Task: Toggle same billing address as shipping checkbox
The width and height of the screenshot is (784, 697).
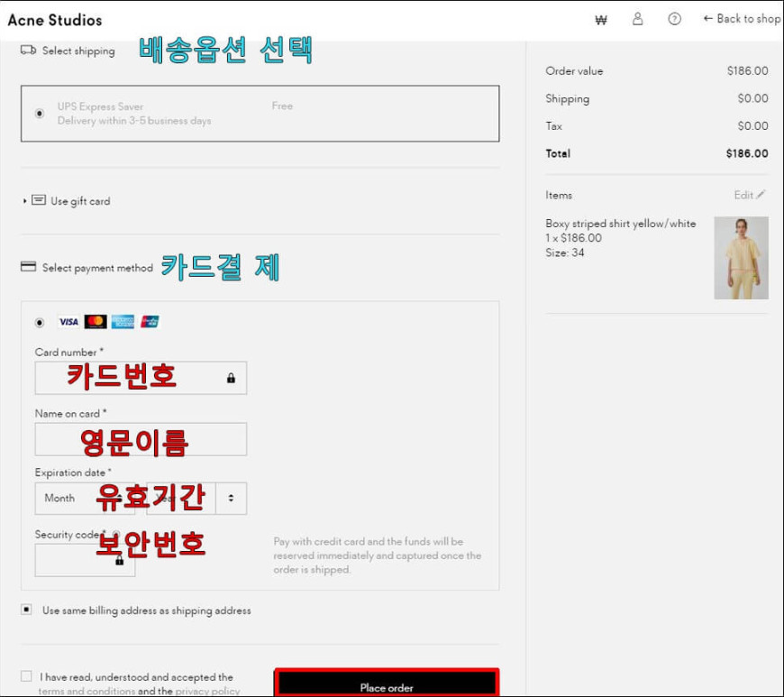Action: (x=26, y=610)
